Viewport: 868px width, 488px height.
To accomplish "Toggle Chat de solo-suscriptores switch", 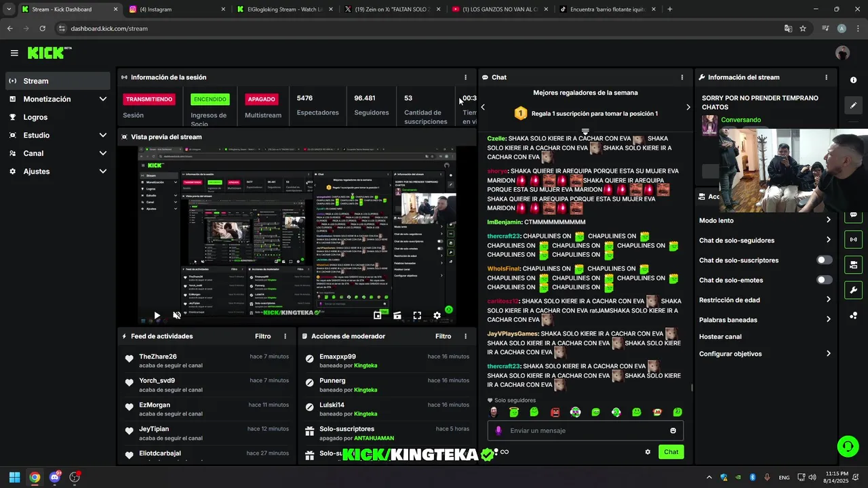I will [x=824, y=260].
